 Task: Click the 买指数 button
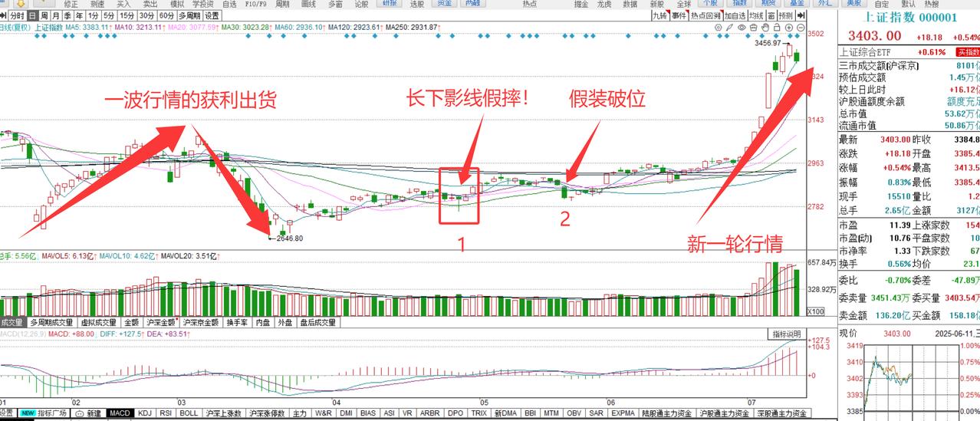[x=968, y=51]
